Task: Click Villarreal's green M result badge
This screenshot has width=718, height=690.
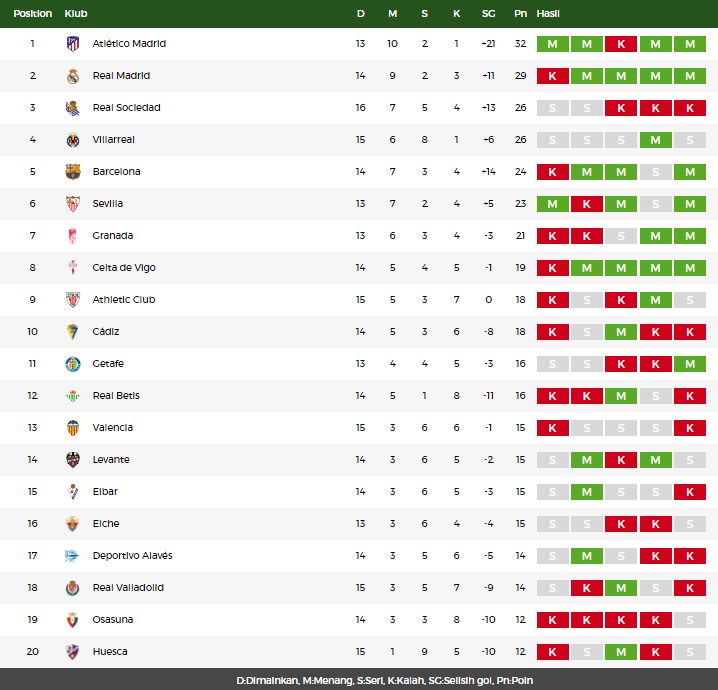Action: pos(655,140)
